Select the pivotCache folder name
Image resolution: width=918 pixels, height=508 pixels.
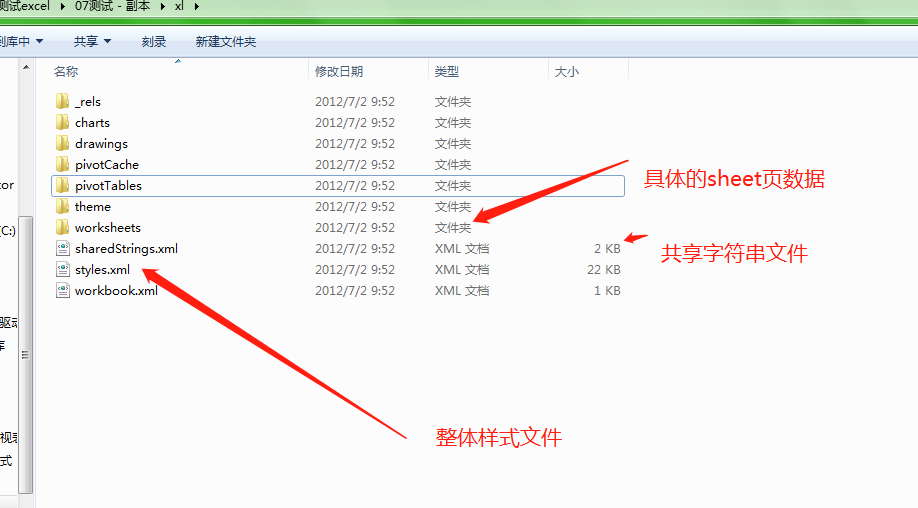(107, 164)
